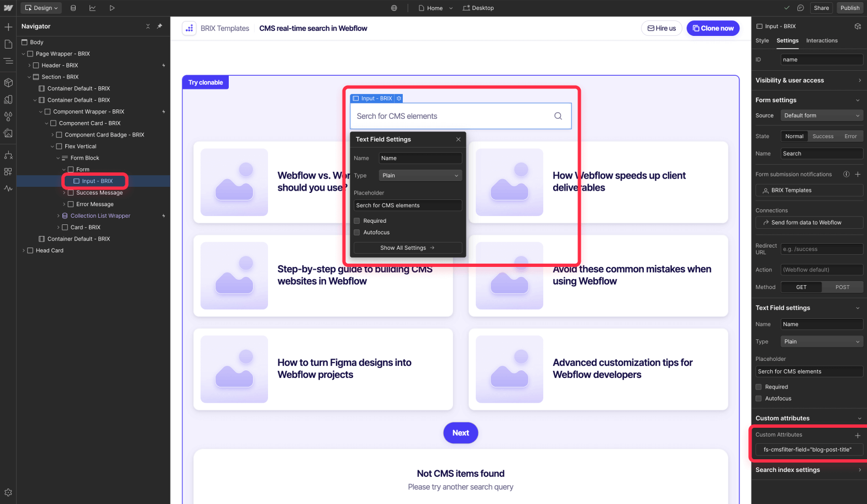Viewport: 867px width, 504px height.
Task: Click the locale globe icon in top bar
Action: click(394, 8)
